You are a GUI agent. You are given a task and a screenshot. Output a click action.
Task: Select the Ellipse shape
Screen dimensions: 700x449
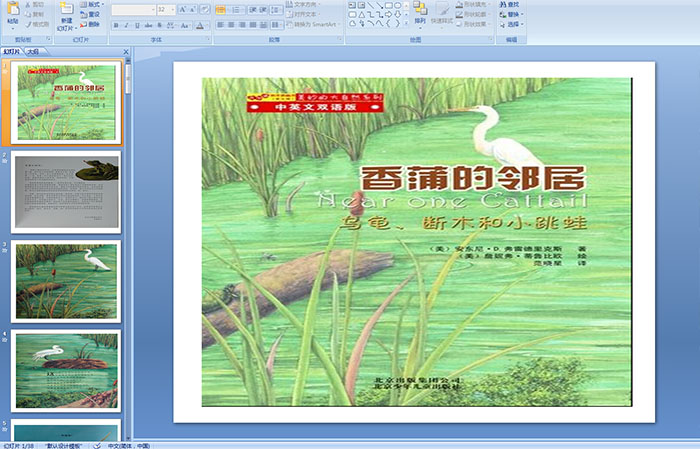[x=397, y=5]
